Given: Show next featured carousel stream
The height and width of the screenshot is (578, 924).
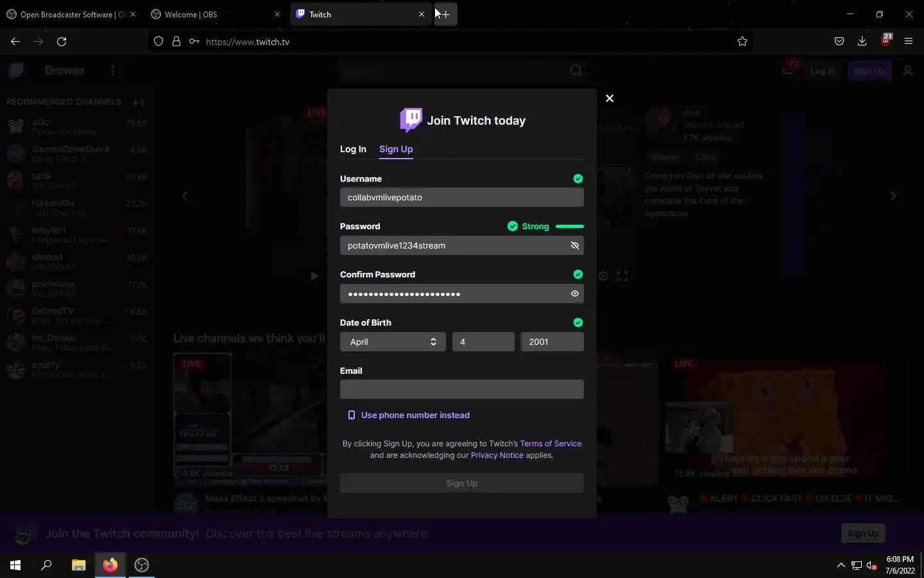Looking at the screenshot, I should 893,196.
